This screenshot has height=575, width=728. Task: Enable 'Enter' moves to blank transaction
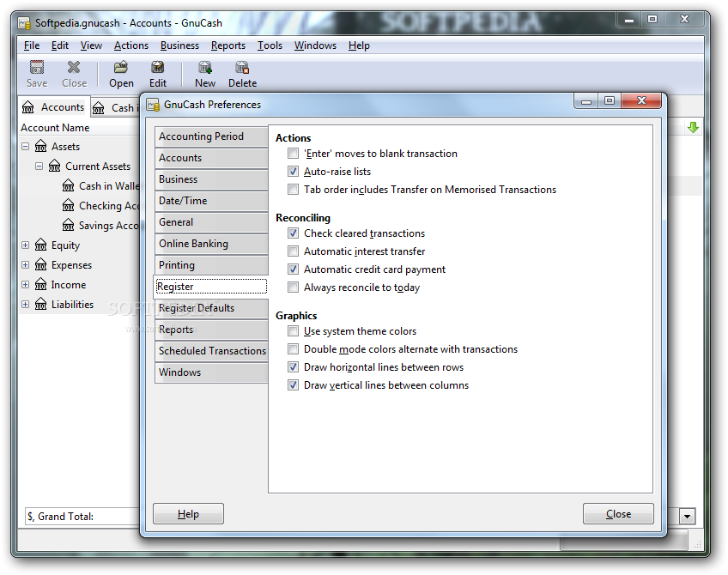293,153
